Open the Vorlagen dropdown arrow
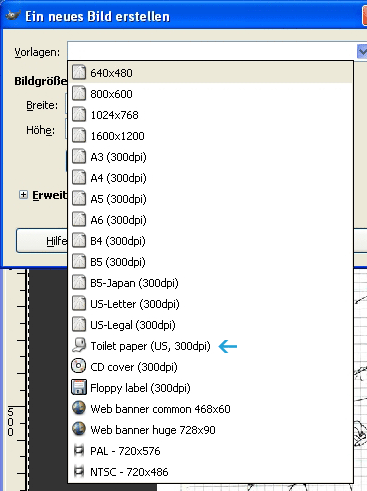 point(362,52)
